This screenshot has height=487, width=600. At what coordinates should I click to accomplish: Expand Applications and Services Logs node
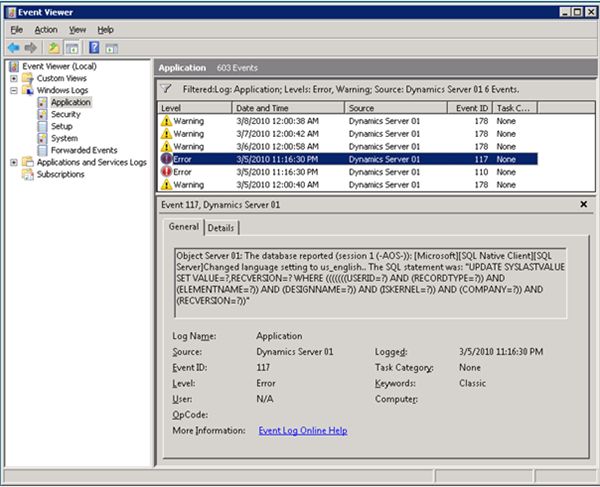14,162
